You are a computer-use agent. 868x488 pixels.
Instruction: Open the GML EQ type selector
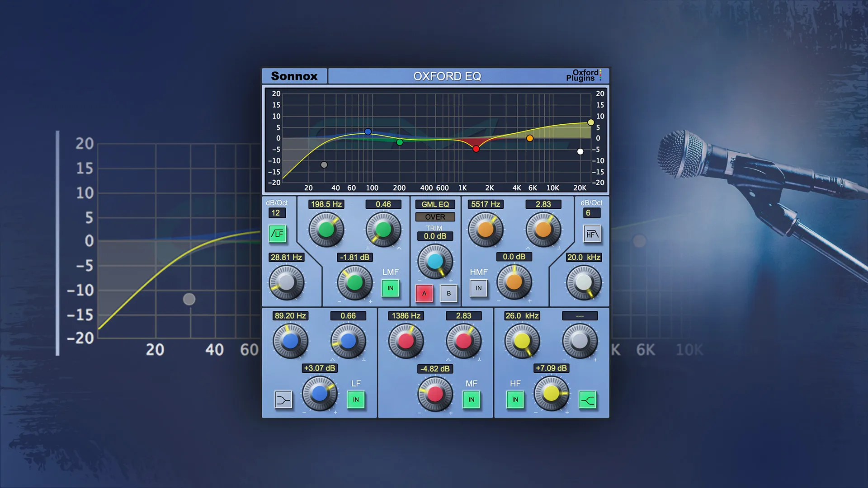pyautogui.click(x=435, y=205)
